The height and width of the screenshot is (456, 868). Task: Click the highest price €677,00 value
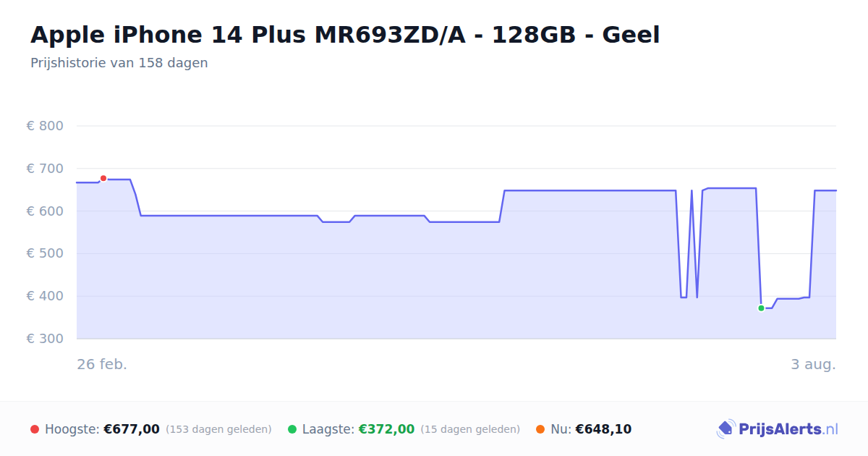tap(132, 429)
